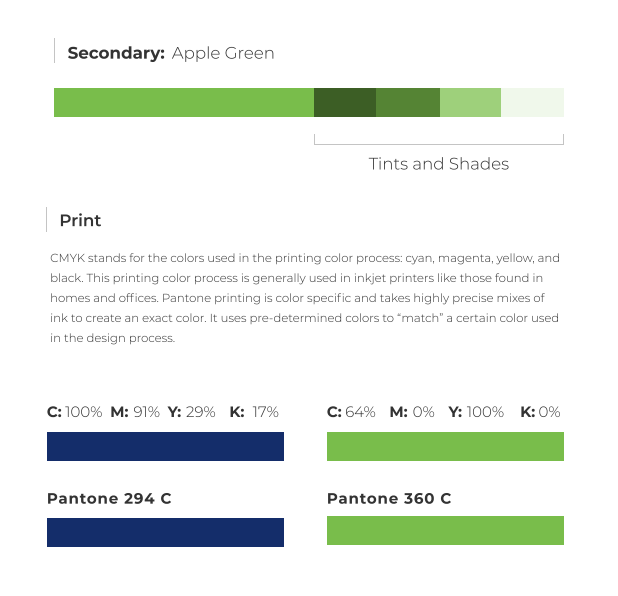Click the main Apple Green swatch bar

click(x=184, y=102)
